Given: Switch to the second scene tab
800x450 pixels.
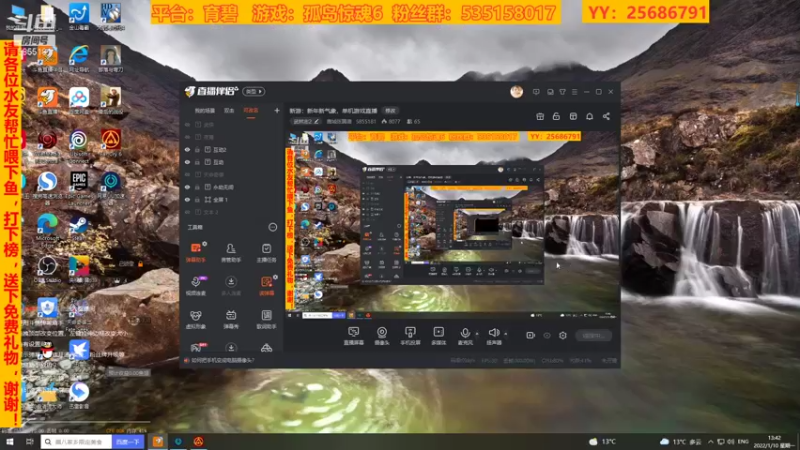Looking at the screenshot, I should [229, 111].
